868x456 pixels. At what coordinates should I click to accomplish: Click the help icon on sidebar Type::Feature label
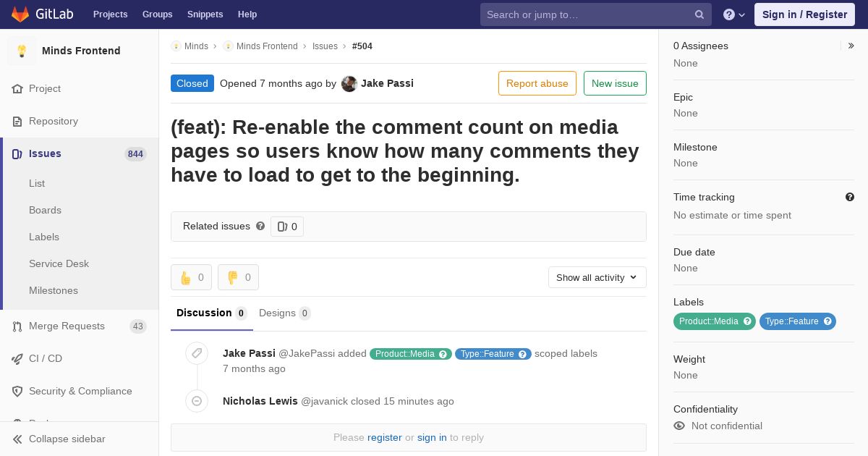click(x=827, y=321)
